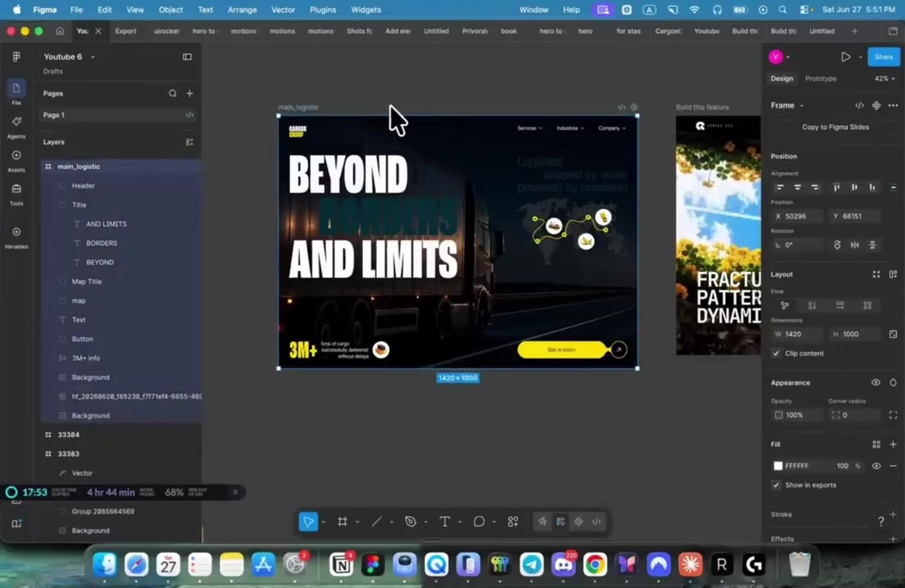Open a new tab with plus button
The width and height of the screenshot is (905, 588).
click(854, 31)
